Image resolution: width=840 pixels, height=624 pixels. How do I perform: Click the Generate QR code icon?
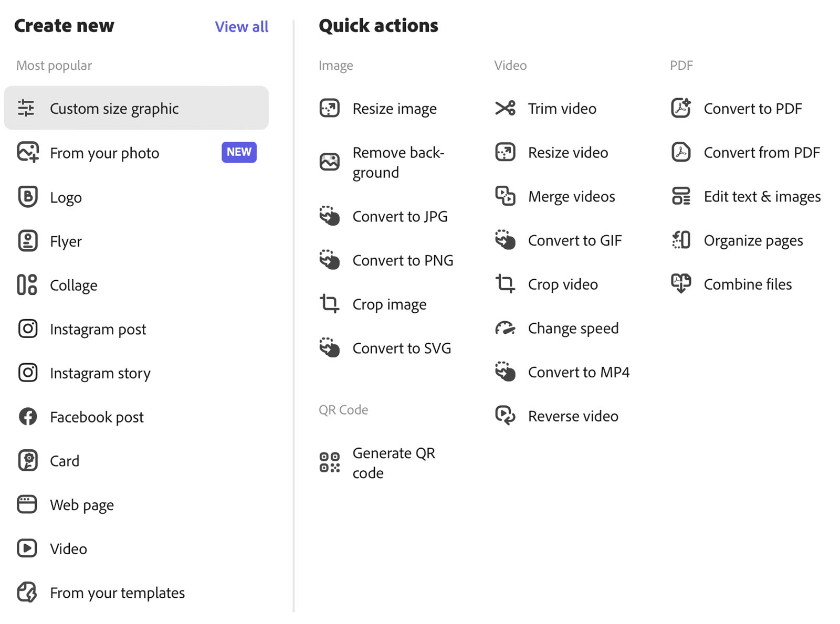coord(329,462)
